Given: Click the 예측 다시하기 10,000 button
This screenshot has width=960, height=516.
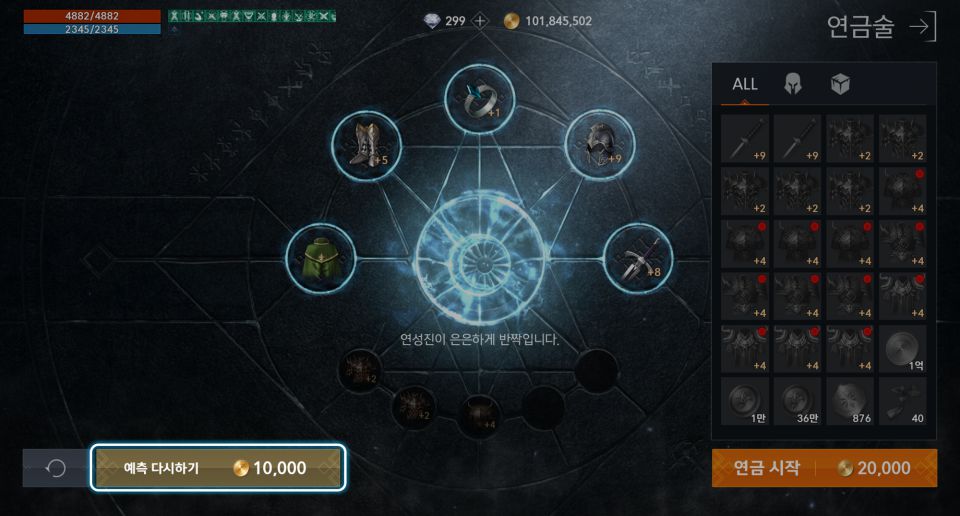Looking at the screenshot, I should point(218,468).
